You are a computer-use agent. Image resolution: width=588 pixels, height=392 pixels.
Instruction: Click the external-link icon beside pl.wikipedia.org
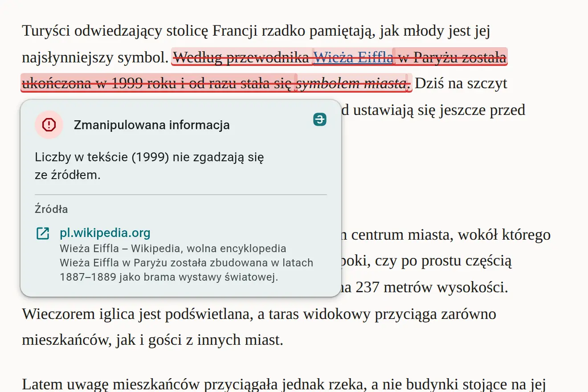pos(43,233)
